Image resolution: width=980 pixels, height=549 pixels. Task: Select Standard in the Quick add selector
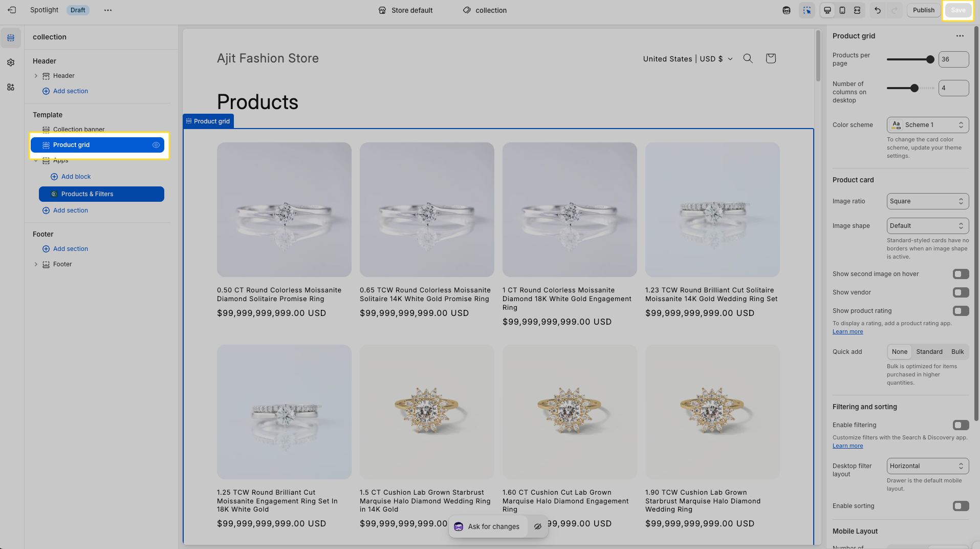tap(929, 352)
